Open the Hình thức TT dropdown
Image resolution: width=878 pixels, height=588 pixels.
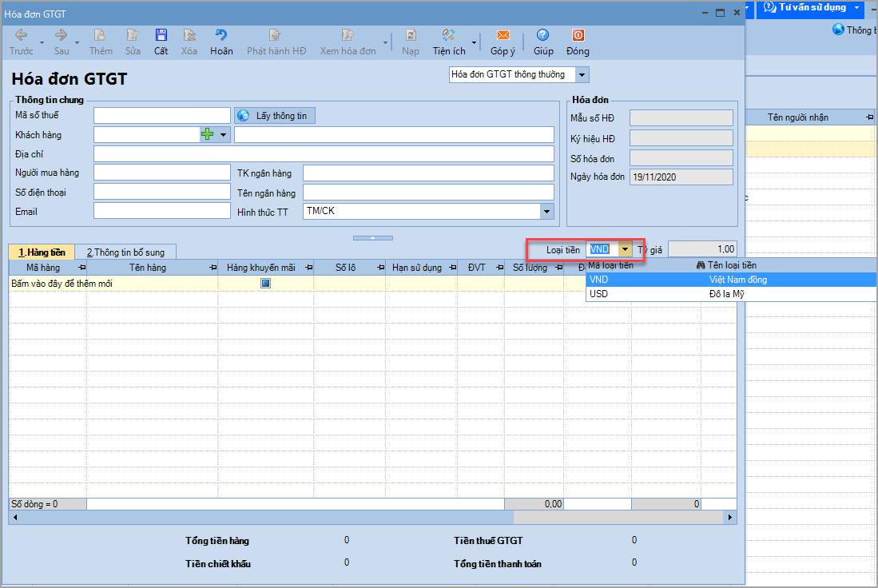[x=547, y=211]
